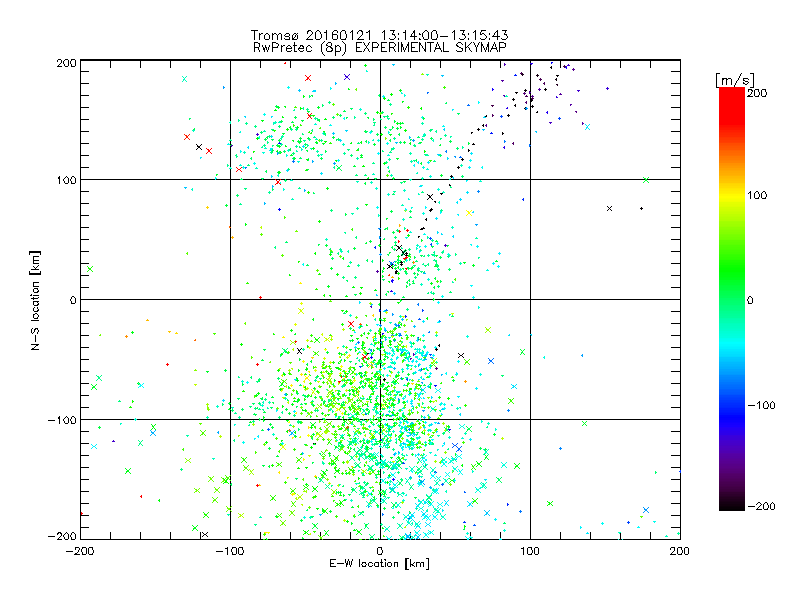Pick the yellow band of the colorbar

tap(732, 195)
